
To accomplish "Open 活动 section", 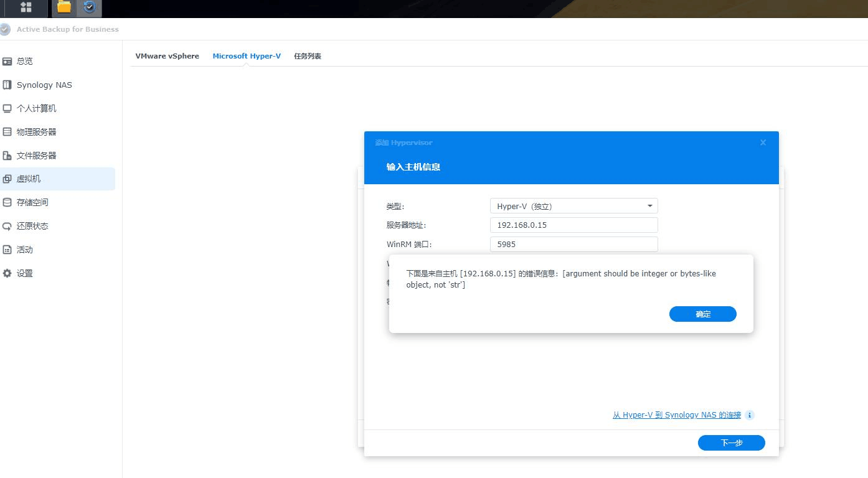I will pyautogui.click(x=57, y=250).
